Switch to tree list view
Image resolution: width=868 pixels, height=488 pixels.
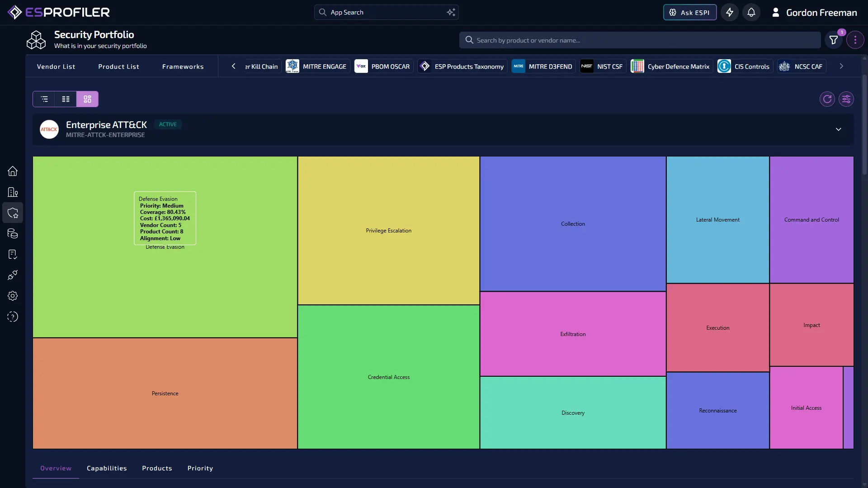coord(44,99)
